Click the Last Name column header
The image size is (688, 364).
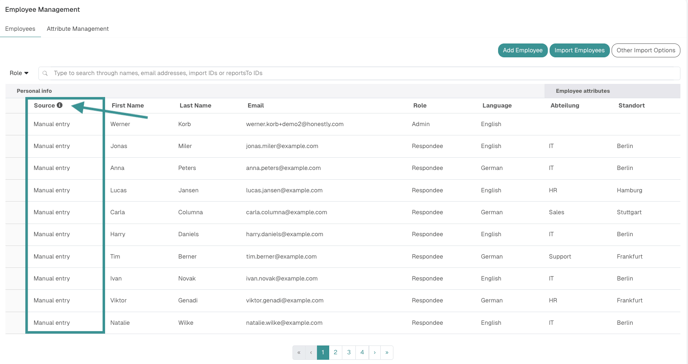(x=195, y=106)
